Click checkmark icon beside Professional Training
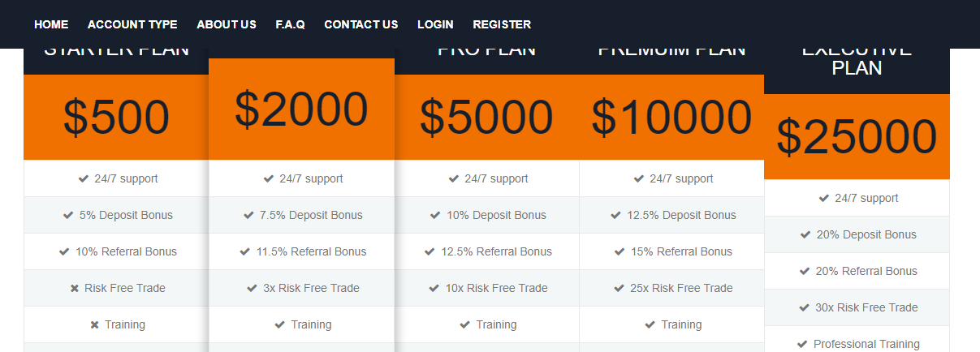 (x=802, y=344)
